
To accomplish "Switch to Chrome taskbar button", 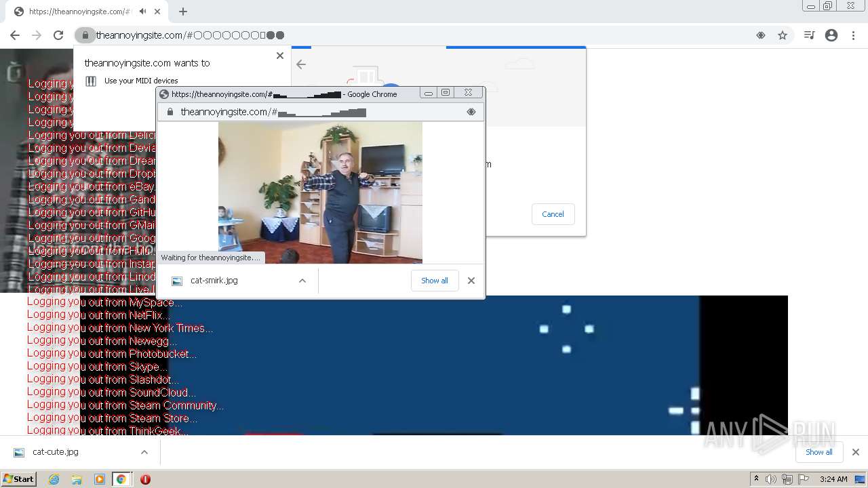I will coord(121,479).
